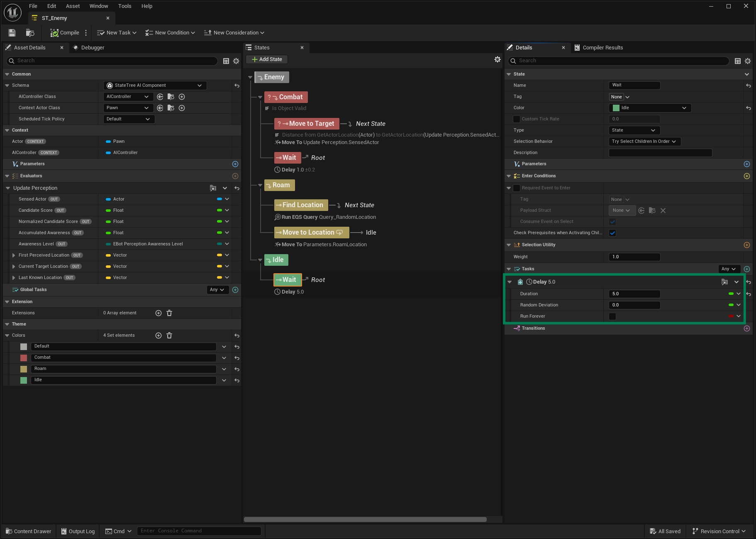
Task: Expand the First Perceived Location row
Action: click(x=14, y=255)
